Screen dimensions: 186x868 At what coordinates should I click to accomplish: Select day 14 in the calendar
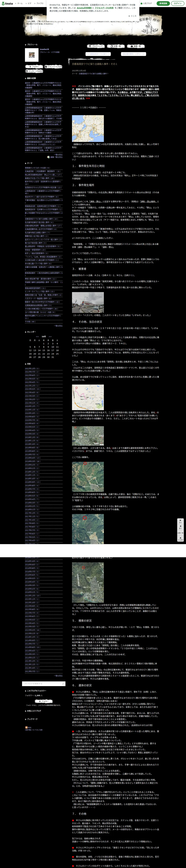tap(39, 350)
